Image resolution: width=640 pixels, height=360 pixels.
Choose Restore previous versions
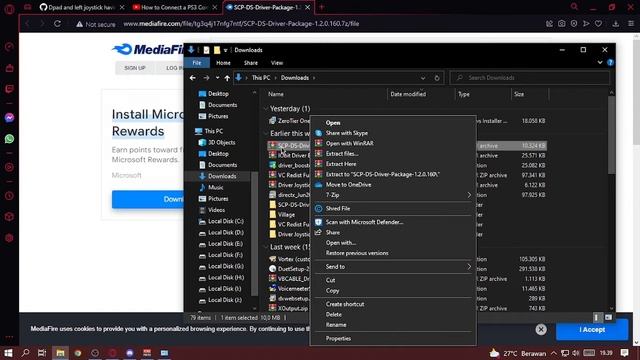pyautogui.click(x=357, y=253)
